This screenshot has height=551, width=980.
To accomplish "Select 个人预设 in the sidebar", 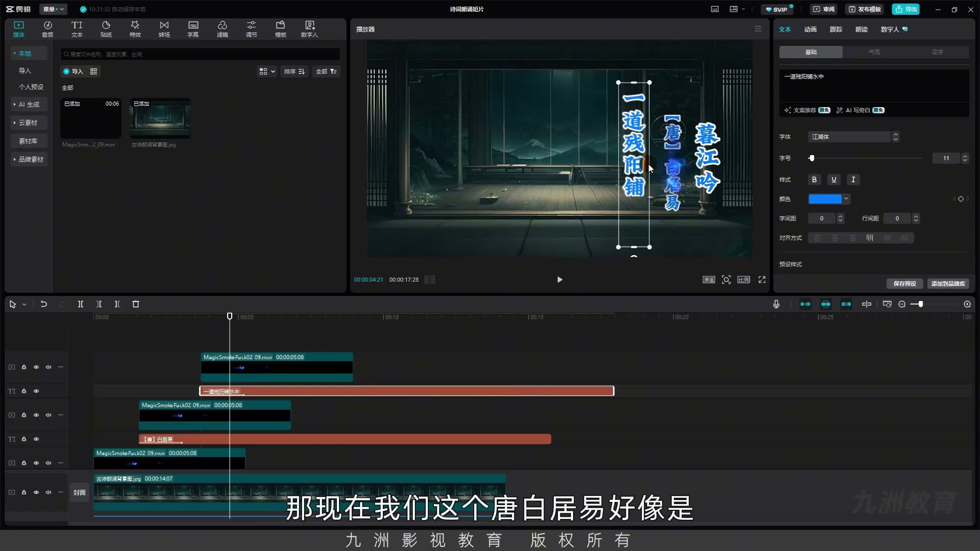I will [31, 87].
